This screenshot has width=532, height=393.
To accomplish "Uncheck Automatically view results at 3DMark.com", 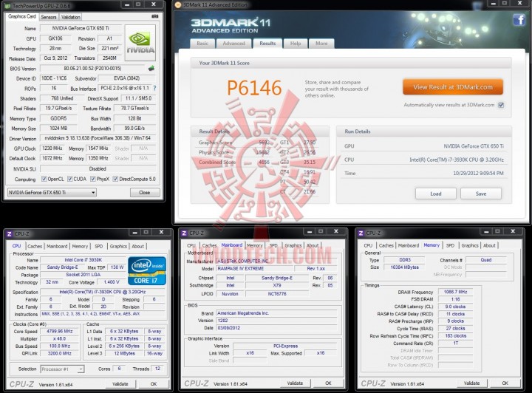I will (501, 105).
